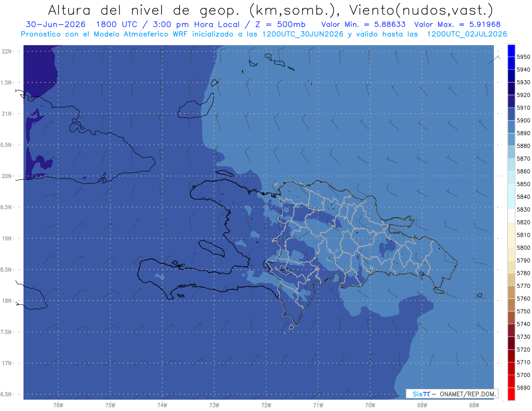Viewport: 532px width, 411px height.
Task: Click the legend color band between 5760 and 5750
Action: pos(511,305)
